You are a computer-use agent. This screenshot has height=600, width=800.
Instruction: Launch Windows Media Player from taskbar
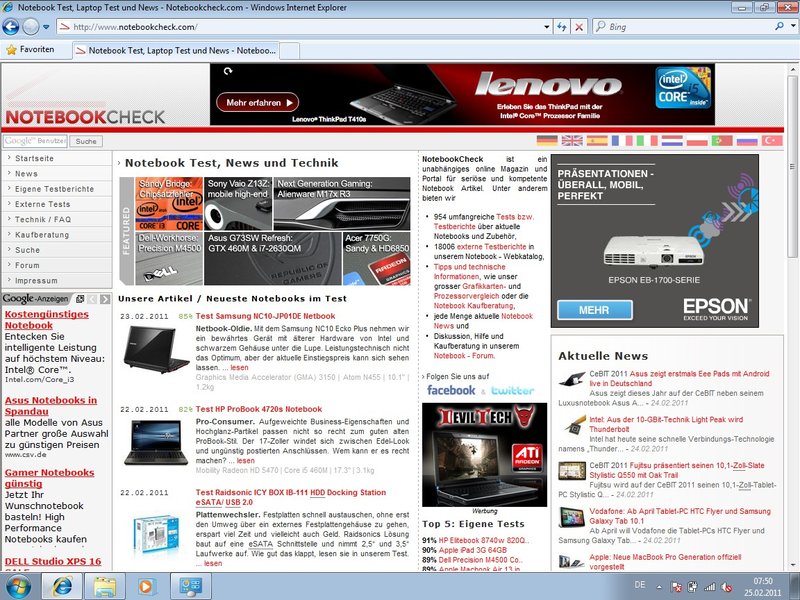coord(146,587)
